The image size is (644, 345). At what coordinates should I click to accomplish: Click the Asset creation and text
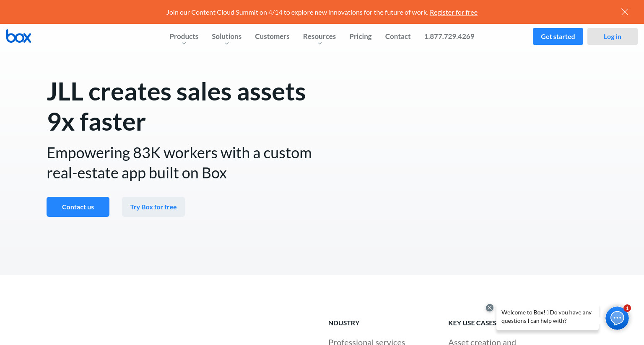coord(482,342)
